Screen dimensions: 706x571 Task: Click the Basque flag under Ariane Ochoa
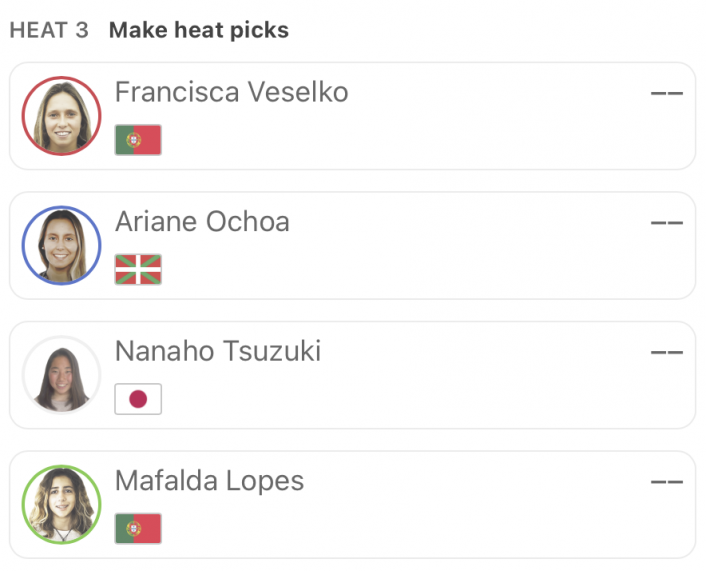pos(138,269)
